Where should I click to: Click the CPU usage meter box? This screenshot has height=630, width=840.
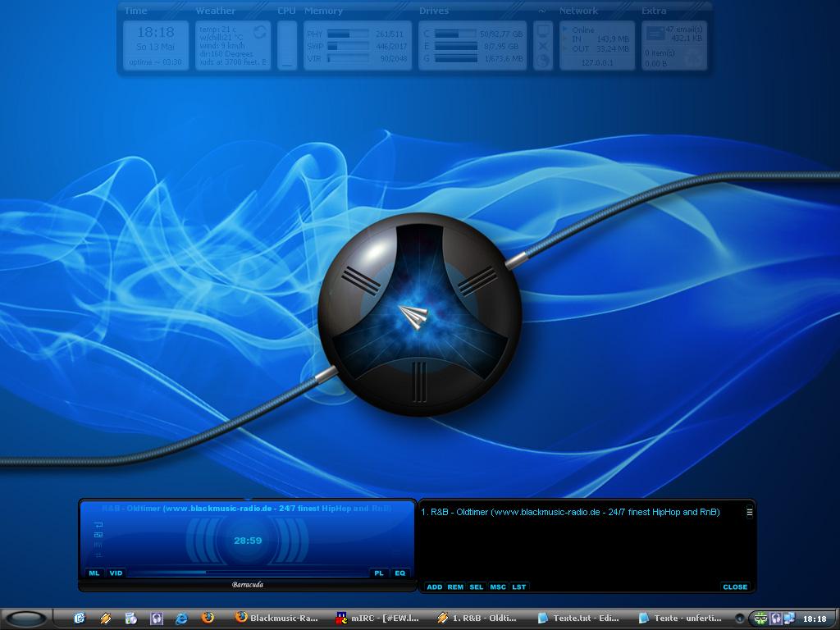tap(287, 46)
